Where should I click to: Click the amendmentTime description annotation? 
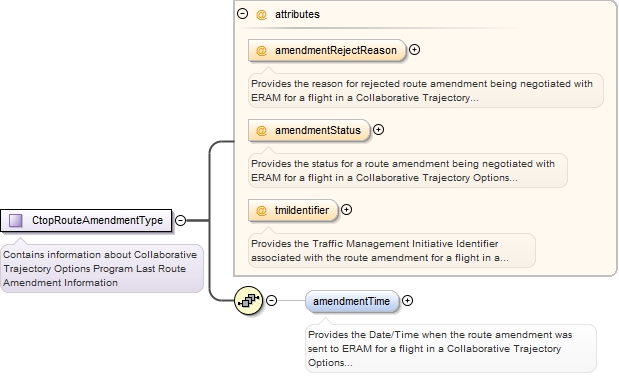point(451,349)
